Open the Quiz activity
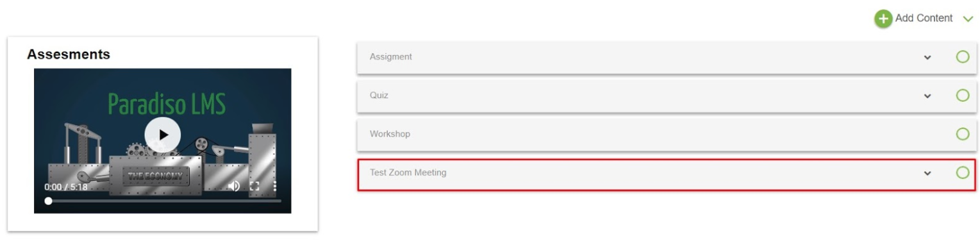The width and height of the screenshot is (980, 250). click(379, 96)
